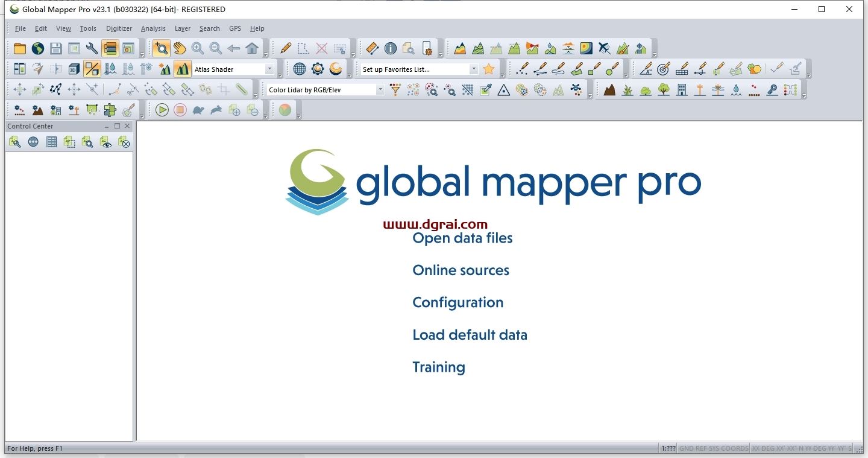Expand overflow arrow after the rabbit toolbar

pyautogui.click(x=266, y=115)
